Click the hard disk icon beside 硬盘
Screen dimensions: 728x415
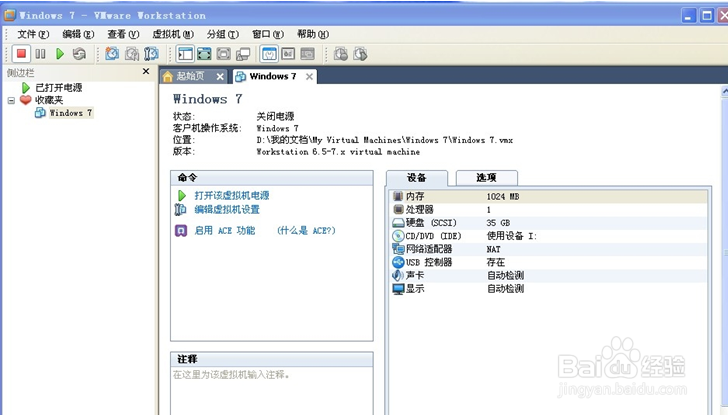coord(398,223)
